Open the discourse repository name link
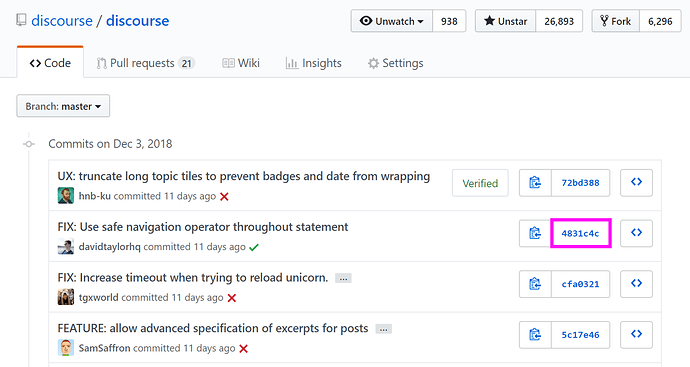This screenshot has width=690, height=367. [x=137, y=21]
